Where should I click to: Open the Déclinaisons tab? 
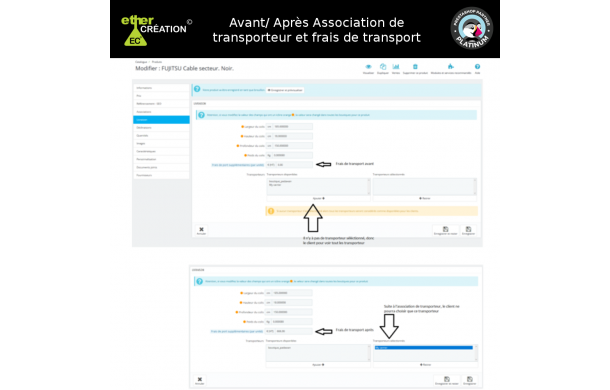[161, 128]
